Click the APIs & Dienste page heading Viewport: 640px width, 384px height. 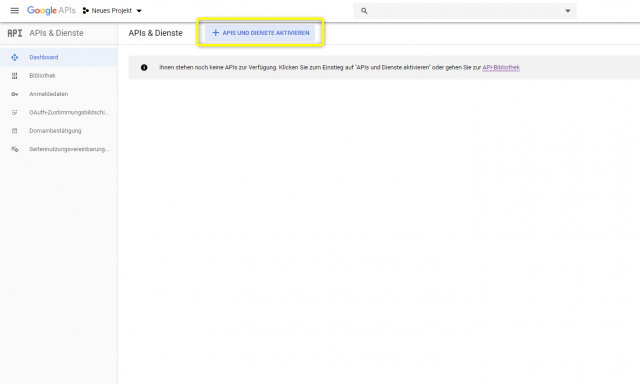pyautogui.click(x=156, y=33)
